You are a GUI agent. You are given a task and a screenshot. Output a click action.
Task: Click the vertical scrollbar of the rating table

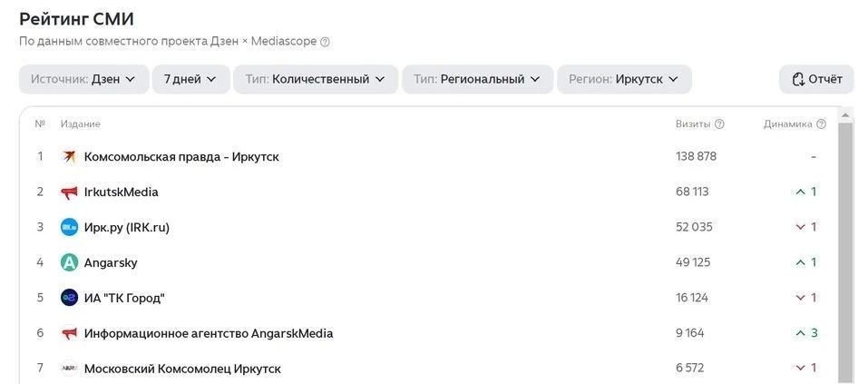pos(845,252)
